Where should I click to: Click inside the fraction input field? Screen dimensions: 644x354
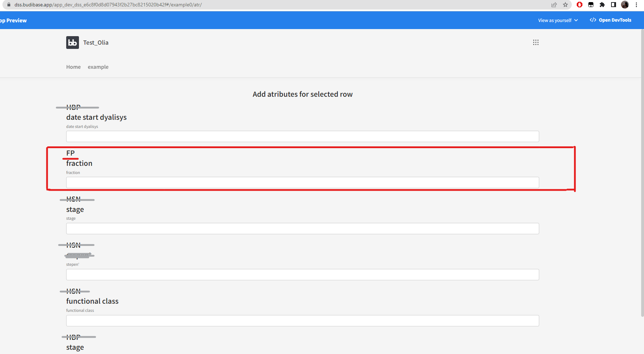[x=302, y=182]
